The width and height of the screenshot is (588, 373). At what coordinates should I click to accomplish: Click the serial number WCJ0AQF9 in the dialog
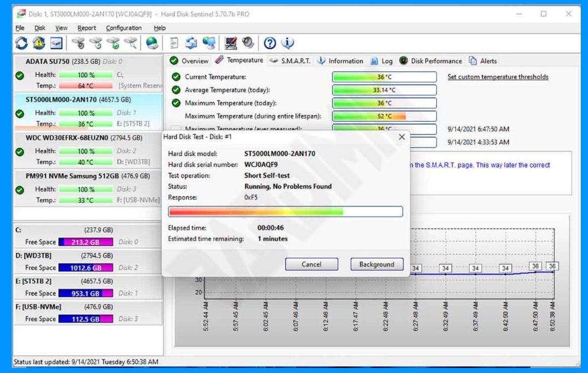pos(261,165)
